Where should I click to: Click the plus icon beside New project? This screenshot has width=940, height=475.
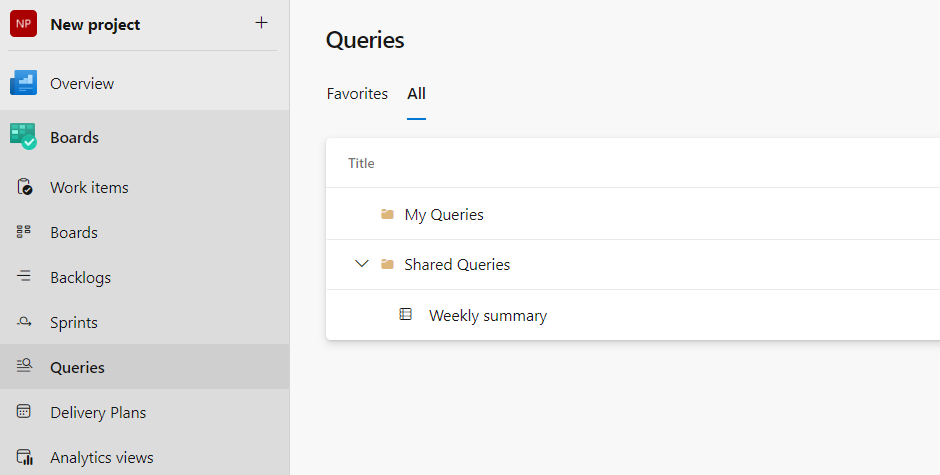pos(261,23)
